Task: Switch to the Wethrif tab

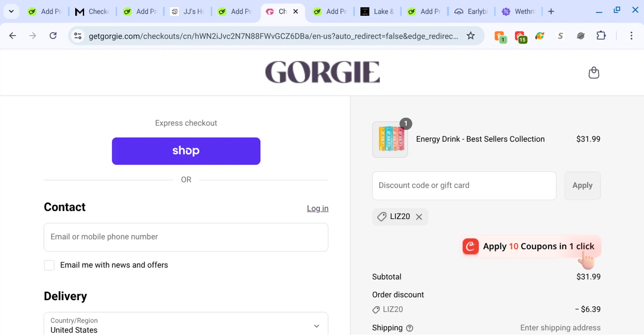Action: coord(518,12)
